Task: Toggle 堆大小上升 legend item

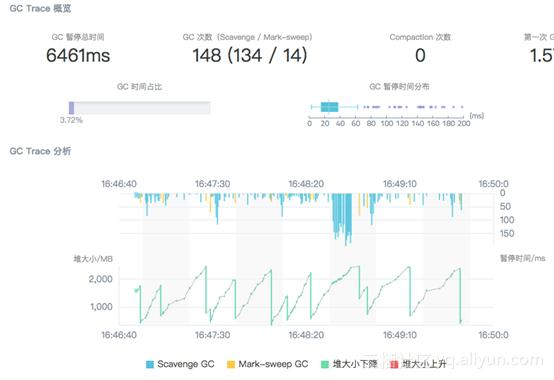Action: pos(418,364)
